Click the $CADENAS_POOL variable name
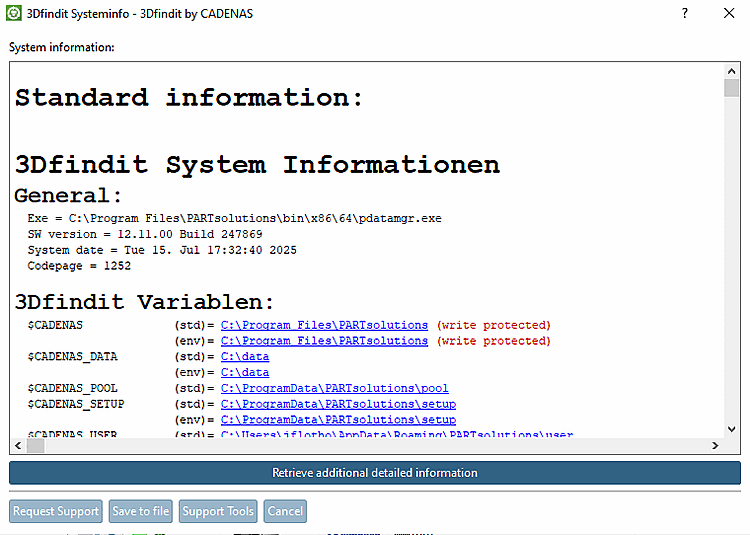This screenshot has width=750, height=535. [72, 388]
